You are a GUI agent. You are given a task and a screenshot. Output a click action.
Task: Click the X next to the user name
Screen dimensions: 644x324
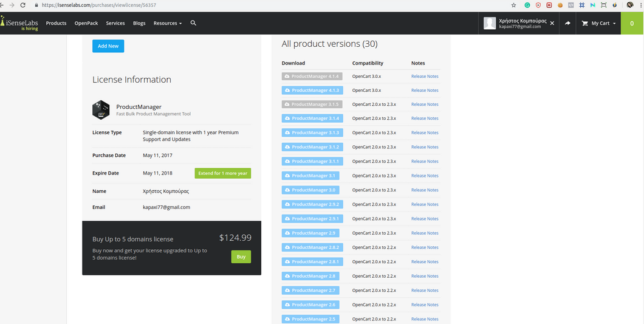[552, 23]
